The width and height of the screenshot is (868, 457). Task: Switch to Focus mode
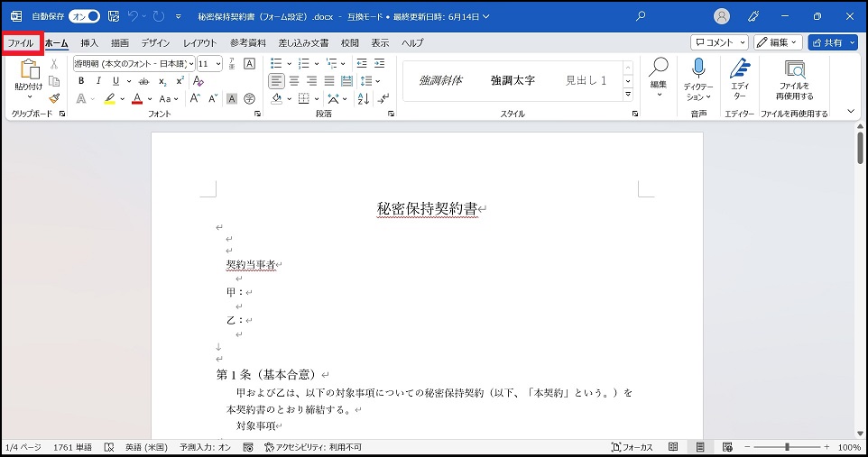[632, 447]
